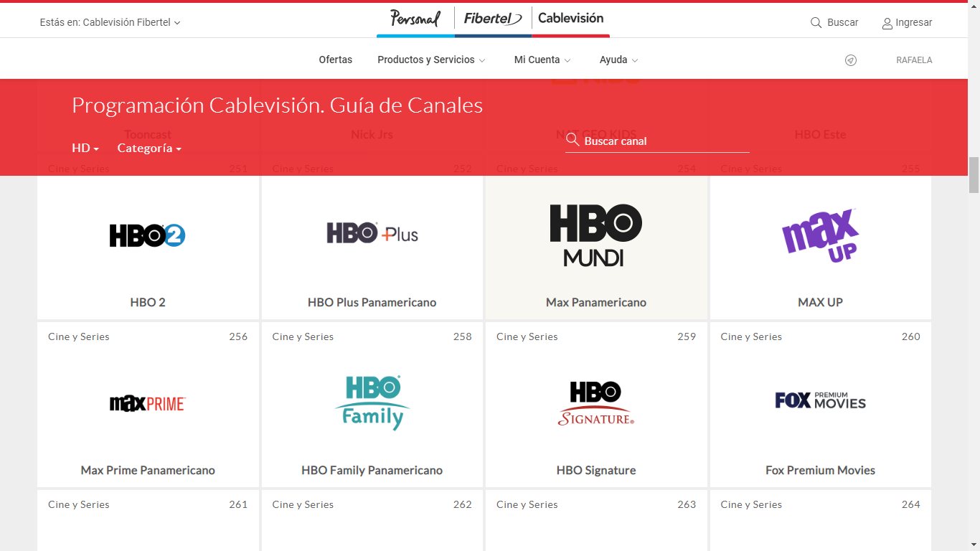The image size is (980, 551).
Task: Click the Ingresar login link
Action: pos(914,22)
